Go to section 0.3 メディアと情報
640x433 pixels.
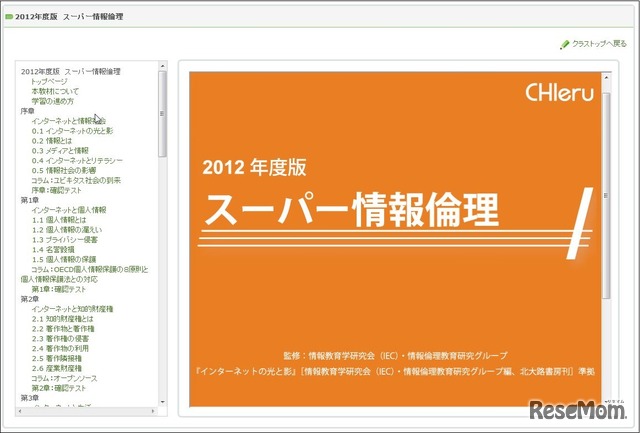tap(66, 150)
